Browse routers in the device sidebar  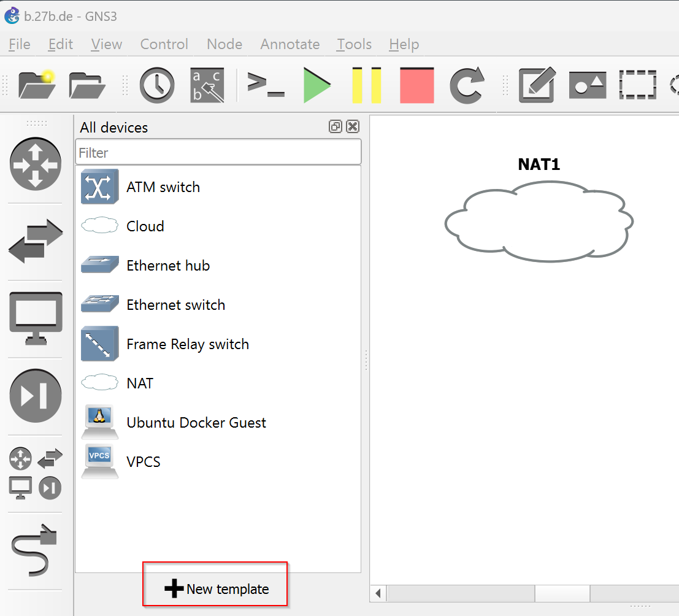click(x=36, y=163)
